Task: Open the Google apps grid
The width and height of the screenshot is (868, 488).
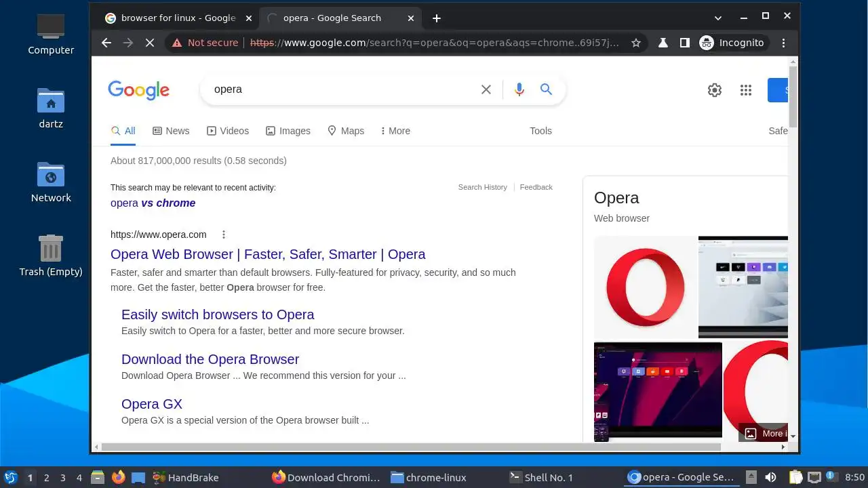Action: [746, 90]
